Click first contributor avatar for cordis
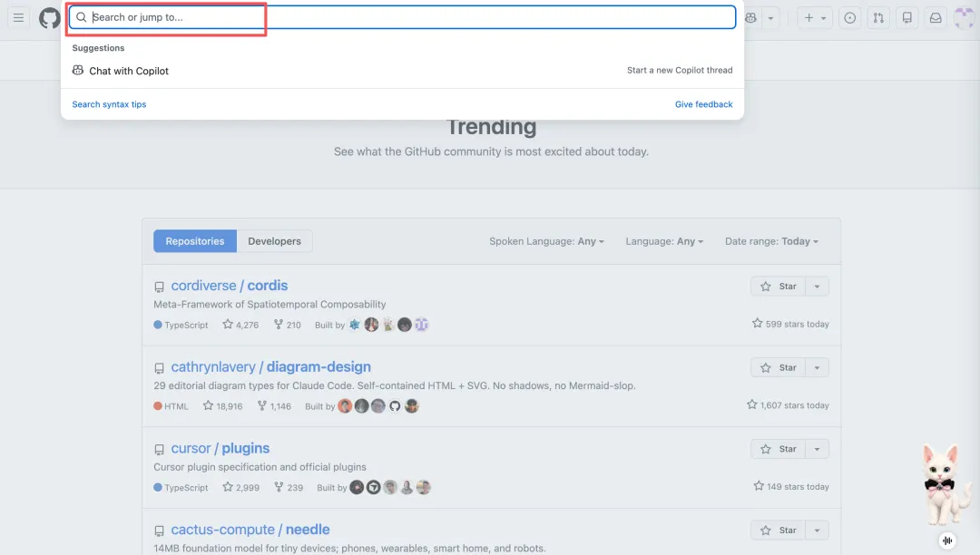 (x=355, y=325)
